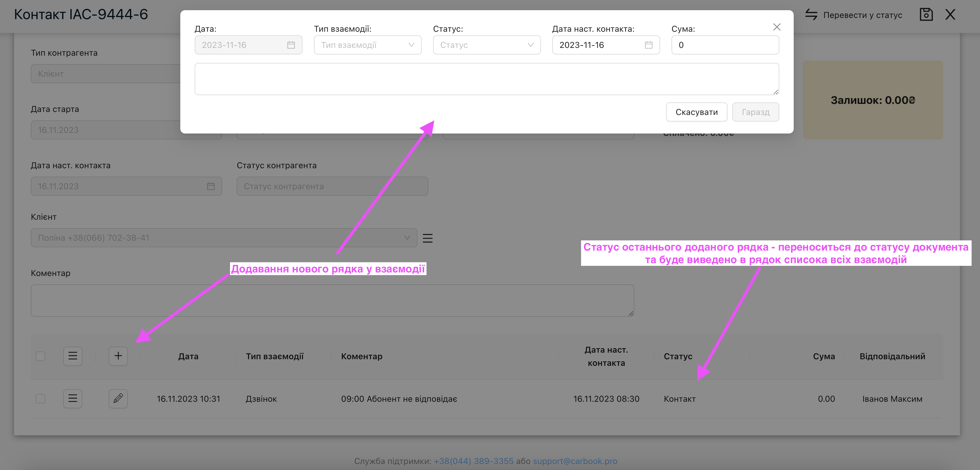The image size is (980, 470).
Task: Open hamburger menu in table header
Action: 73,356
